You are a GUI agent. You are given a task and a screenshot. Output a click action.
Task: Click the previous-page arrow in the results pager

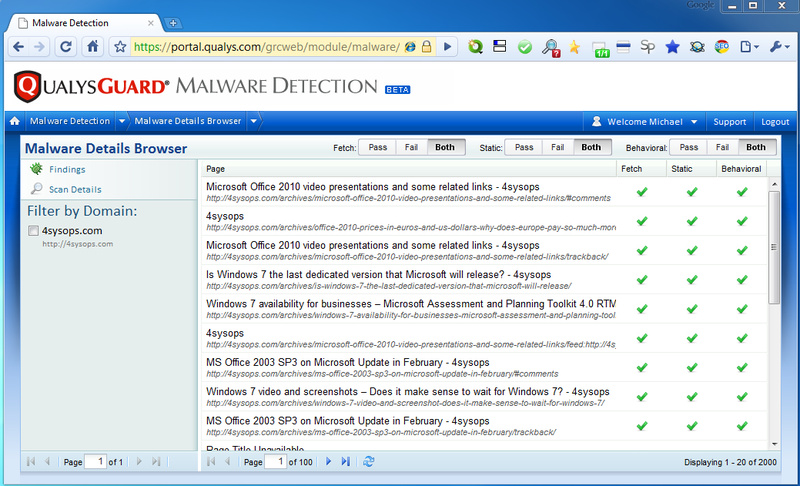coord(228,462)
